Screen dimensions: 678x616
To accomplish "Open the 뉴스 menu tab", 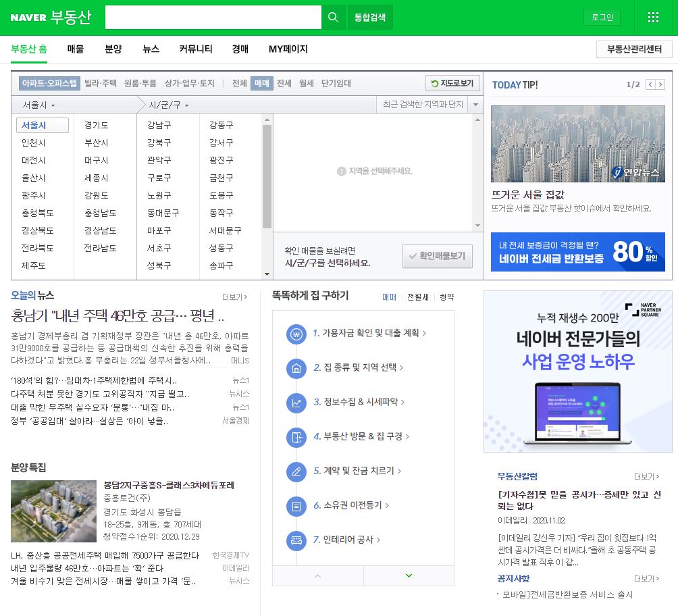I will click(x=151, y=49).
